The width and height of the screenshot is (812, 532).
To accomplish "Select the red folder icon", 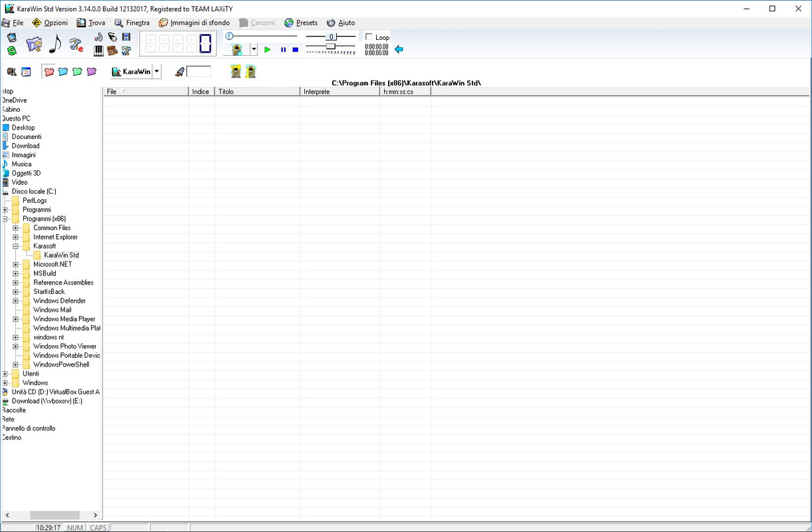I will 49,72.
